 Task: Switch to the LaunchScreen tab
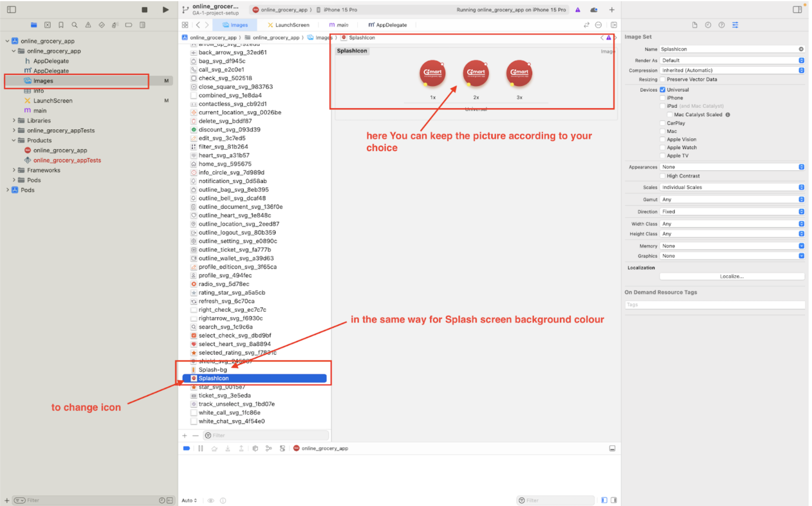288,25
